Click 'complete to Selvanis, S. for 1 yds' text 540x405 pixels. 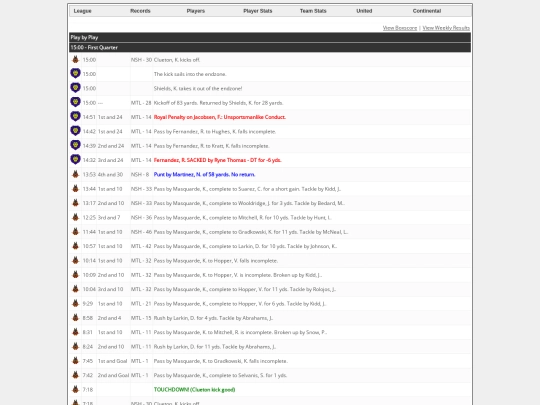[220, 375]
